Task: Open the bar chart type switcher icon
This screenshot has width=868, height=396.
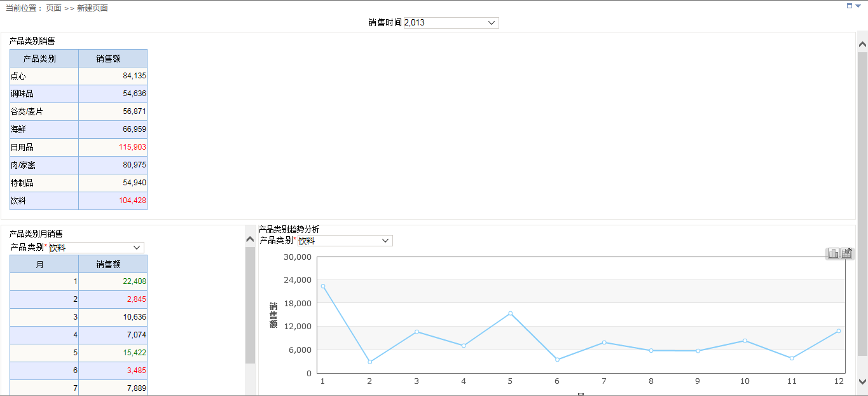Action: (x=833, y=253)
